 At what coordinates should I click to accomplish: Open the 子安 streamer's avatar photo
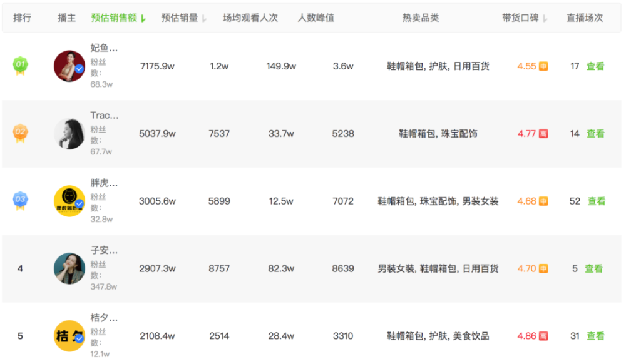(69, 268)
